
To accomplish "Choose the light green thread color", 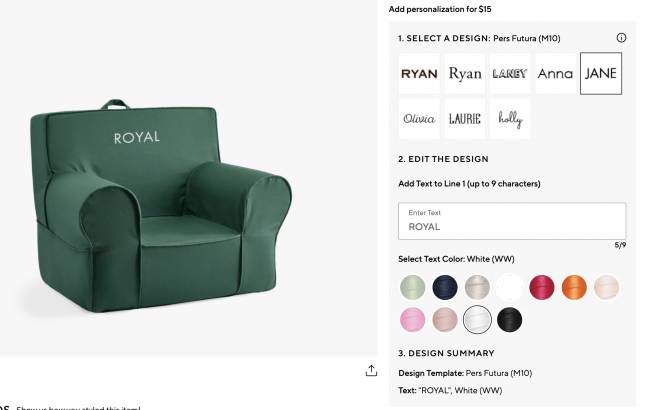I will [412, 287].
